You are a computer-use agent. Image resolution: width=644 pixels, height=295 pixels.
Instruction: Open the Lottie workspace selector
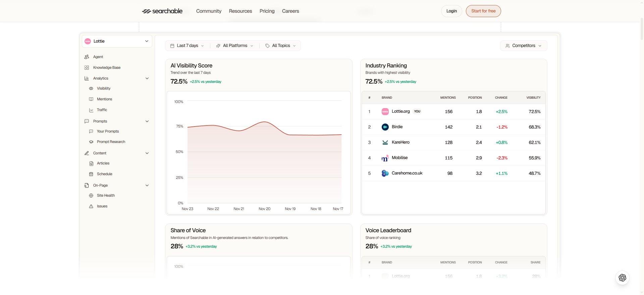point(117,41)
